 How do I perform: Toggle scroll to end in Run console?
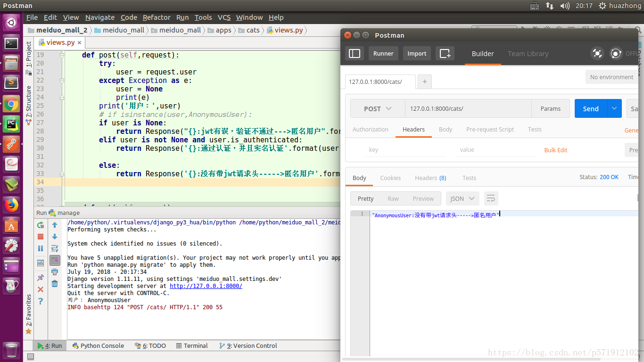[x=55, y=260]
